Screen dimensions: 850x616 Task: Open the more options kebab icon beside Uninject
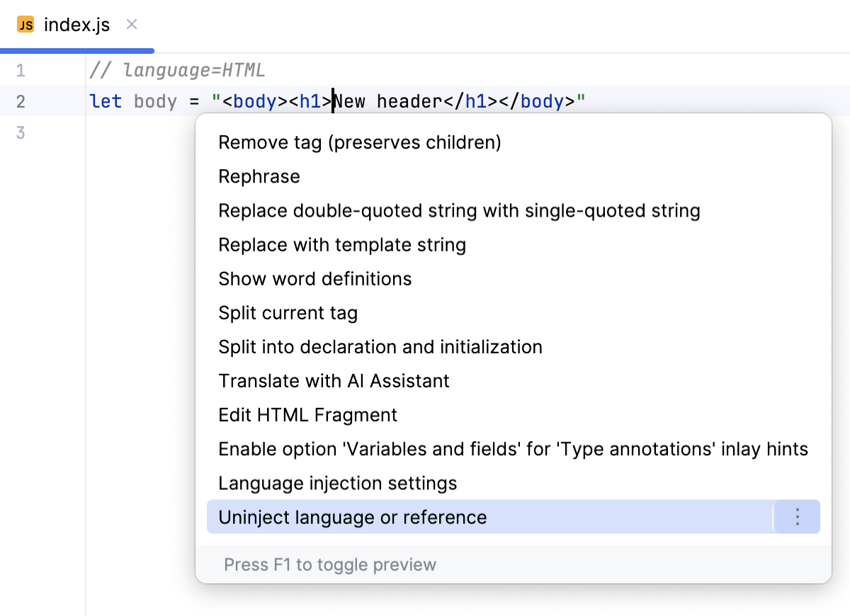pyautogui.click(x=796, y=517)
